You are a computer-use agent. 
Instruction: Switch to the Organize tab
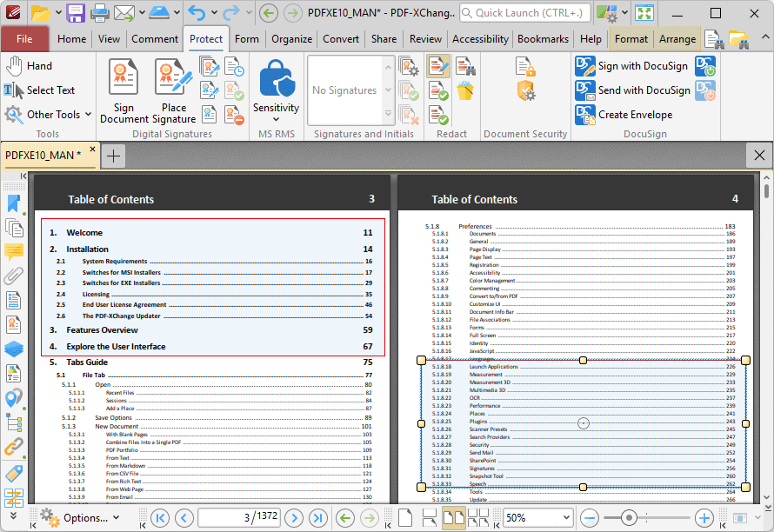click(x=291, y=39)
